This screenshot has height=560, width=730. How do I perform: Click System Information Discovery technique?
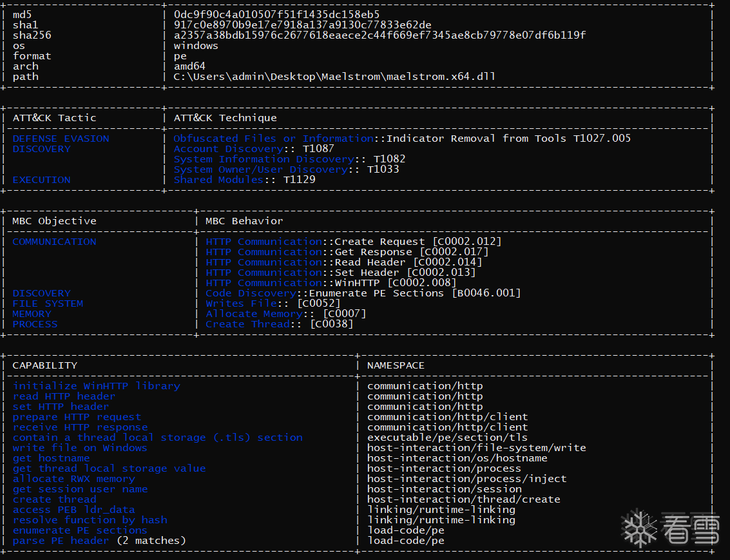point(264,159)
